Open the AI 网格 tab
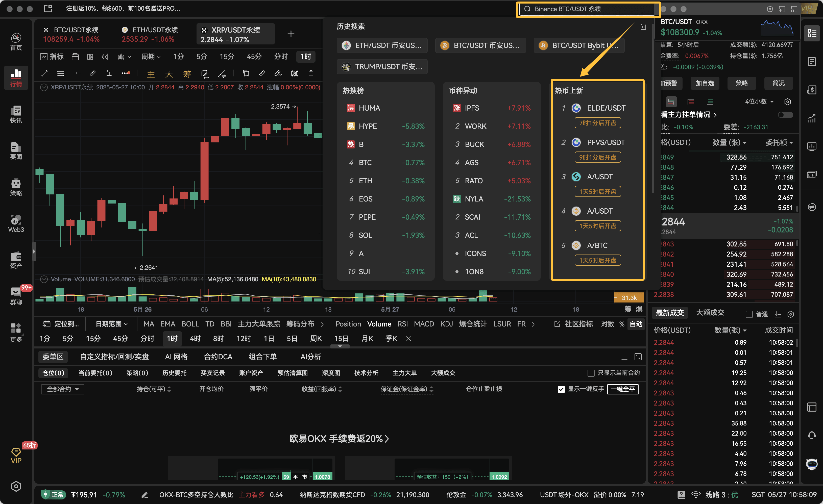The width and height of the screenshot is (823, 504). point(176,357)
